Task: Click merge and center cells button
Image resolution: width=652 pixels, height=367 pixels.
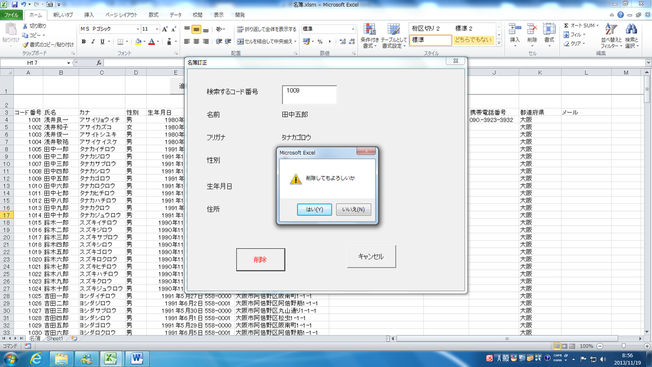Action: coord(267,42)
